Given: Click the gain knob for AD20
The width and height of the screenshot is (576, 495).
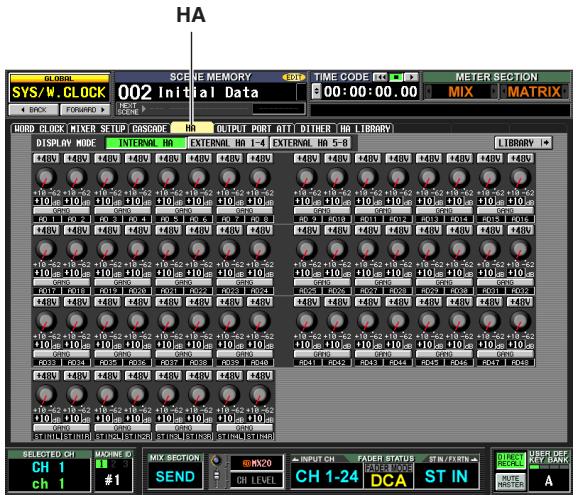Looking at the screenshot, I should tap(138, 249).
